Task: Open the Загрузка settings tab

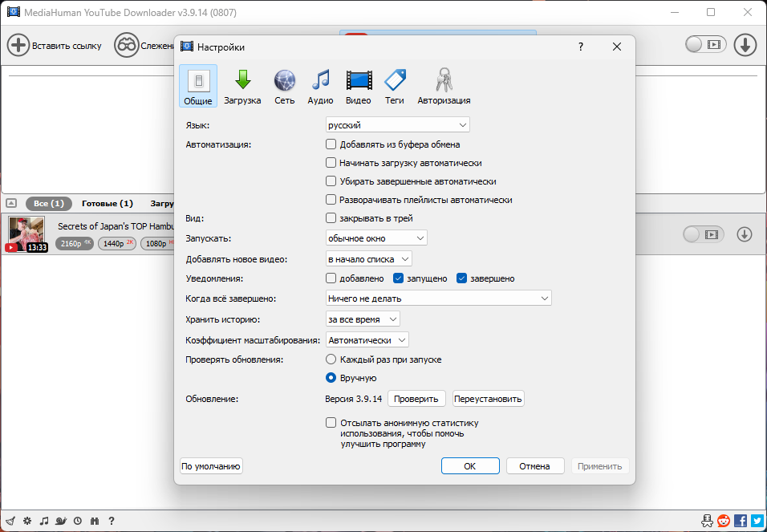Action: point(242,86)
